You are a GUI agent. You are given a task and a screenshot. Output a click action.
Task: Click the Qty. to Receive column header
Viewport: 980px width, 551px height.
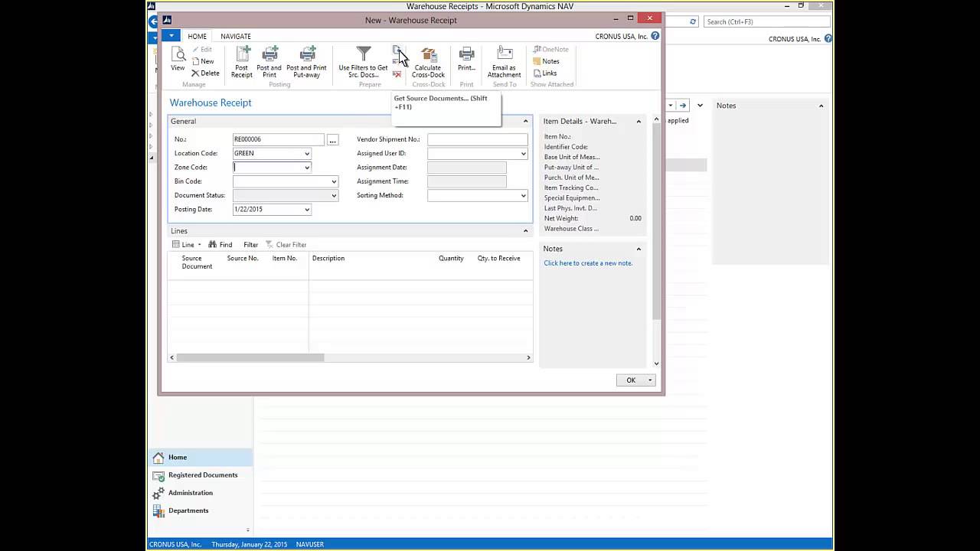498,259
